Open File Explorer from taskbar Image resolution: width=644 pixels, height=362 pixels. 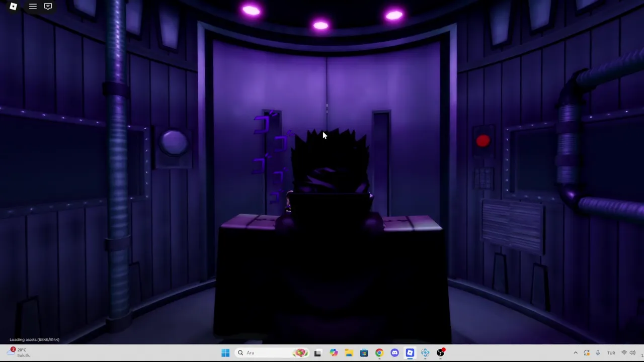(x=349, y=353)
